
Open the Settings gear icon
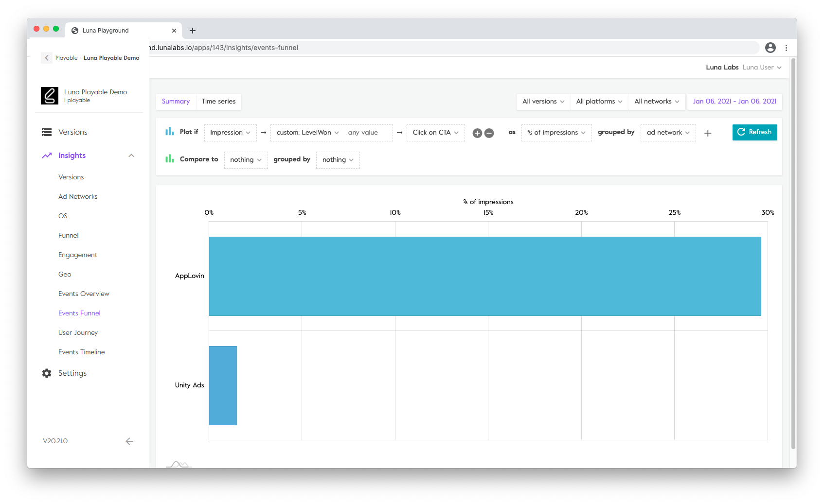click(x=47, y=373)
